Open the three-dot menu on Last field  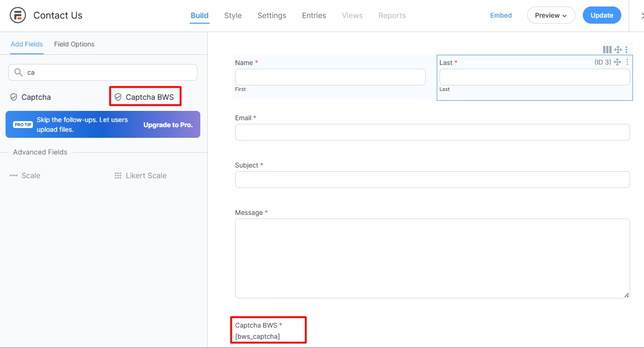[627, 61]
